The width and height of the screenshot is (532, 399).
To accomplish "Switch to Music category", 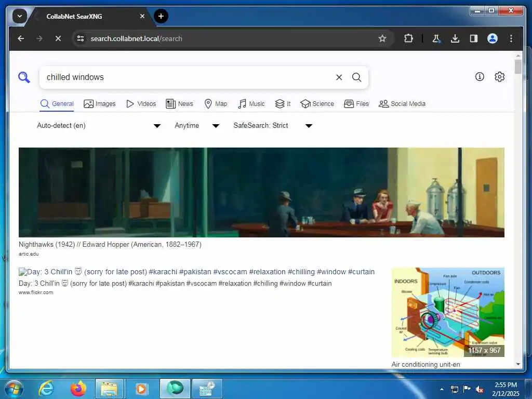I will point(251,104).
